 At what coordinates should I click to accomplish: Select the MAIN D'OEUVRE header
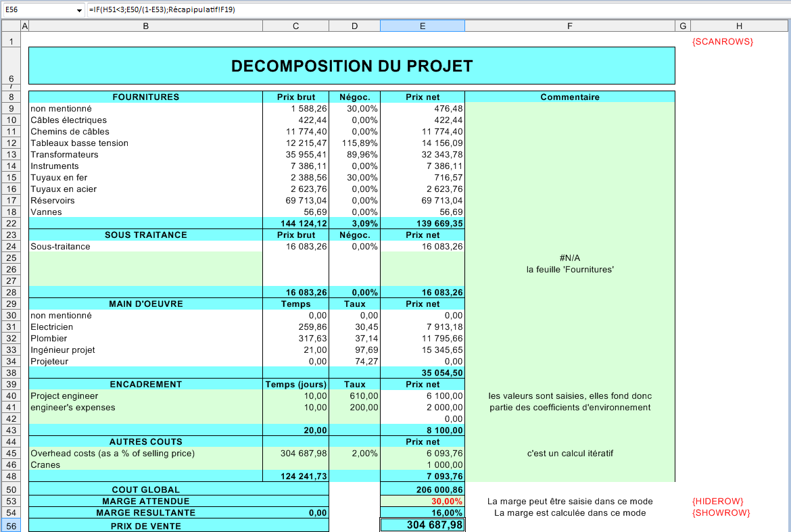(x=146, y=304)
